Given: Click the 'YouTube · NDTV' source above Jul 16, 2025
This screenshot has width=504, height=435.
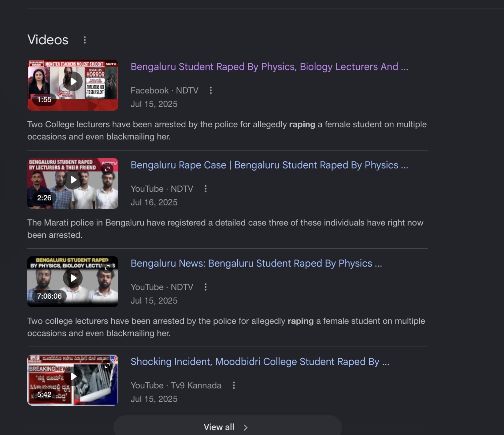Looking at the screenshot, I should pyautogui.click(x=162, y=189).
